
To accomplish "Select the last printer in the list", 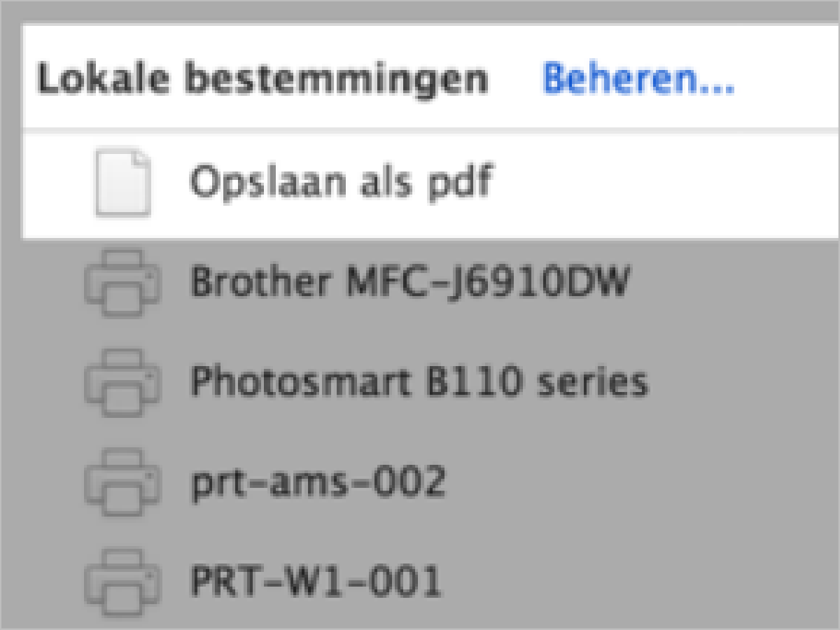I will click(316, 582).
